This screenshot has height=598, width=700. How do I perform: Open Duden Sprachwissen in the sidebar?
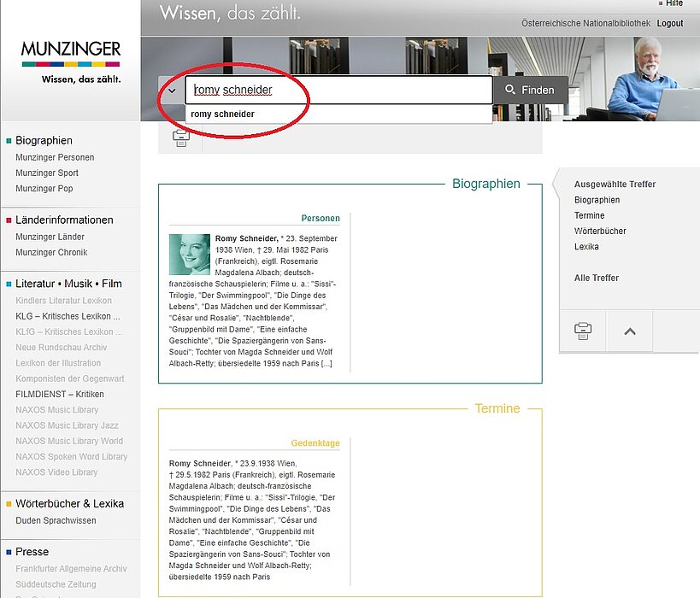(x=56, y=520)
